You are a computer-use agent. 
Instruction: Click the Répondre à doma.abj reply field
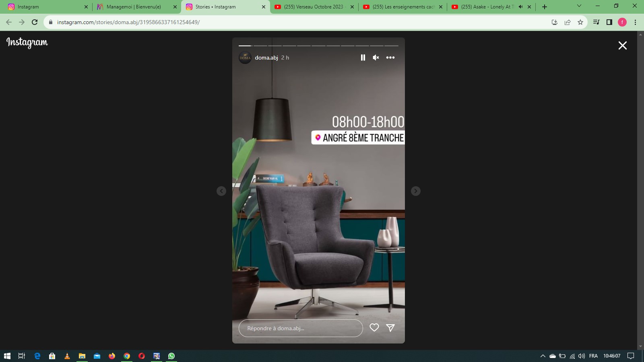click(300, 328)
